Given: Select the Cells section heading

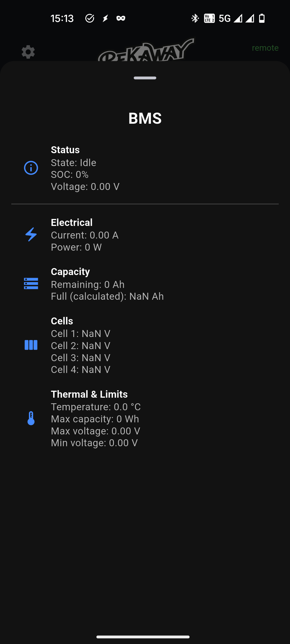Looking at the screenshot, I should click(62, 321).
